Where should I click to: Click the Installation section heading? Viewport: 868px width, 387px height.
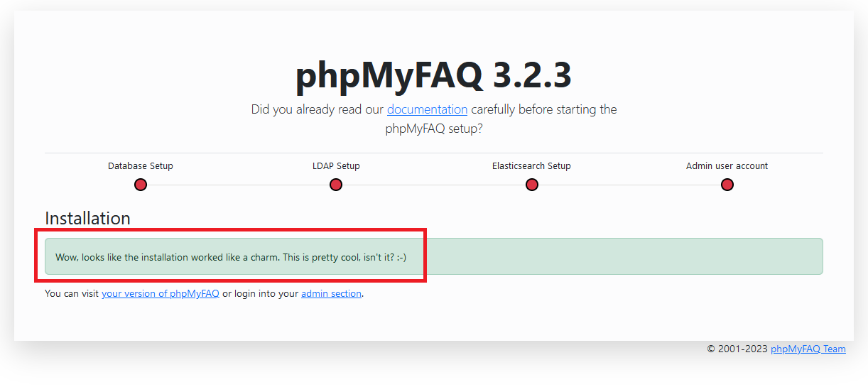[87, 218]
